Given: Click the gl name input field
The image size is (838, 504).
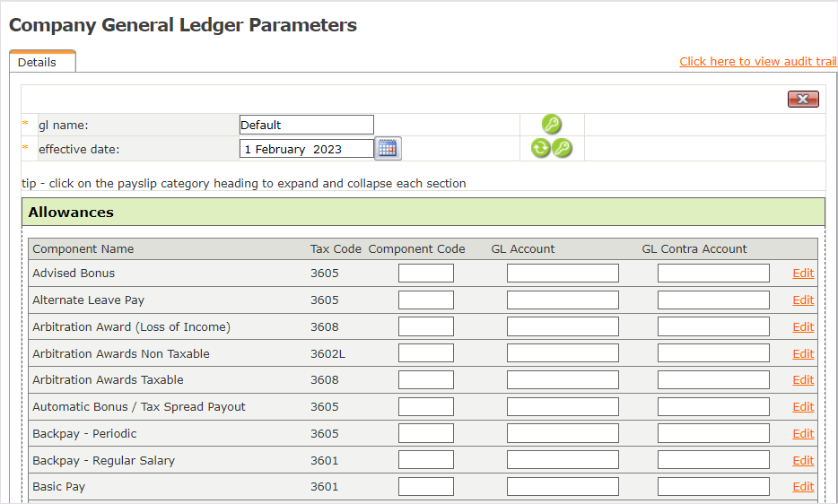Looking at the screenshot, I should coord(306,125).
